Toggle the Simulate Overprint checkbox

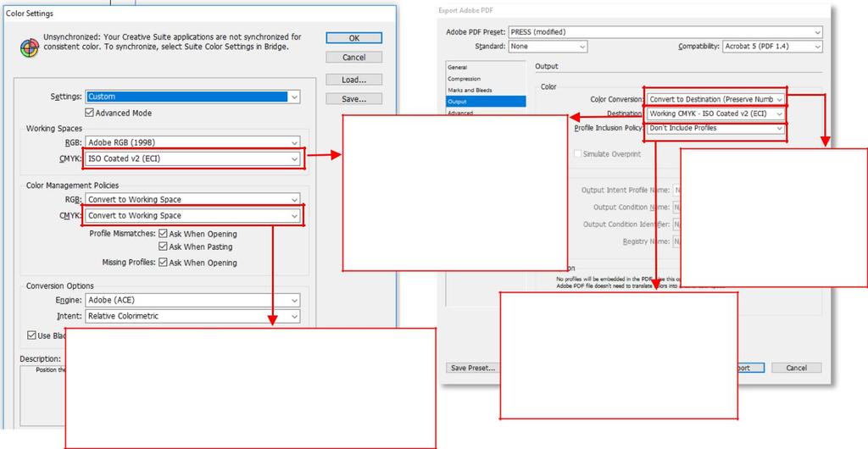578,154
